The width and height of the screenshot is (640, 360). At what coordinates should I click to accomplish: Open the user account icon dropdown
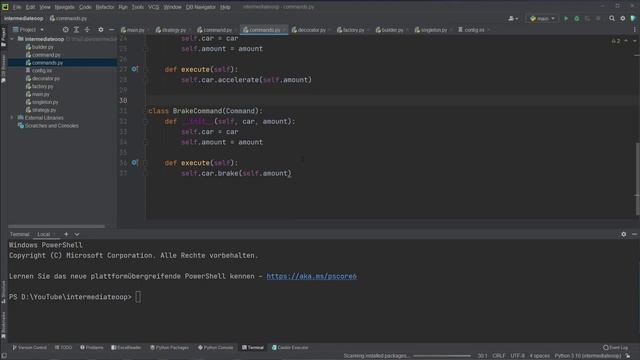tap(513, 18)
